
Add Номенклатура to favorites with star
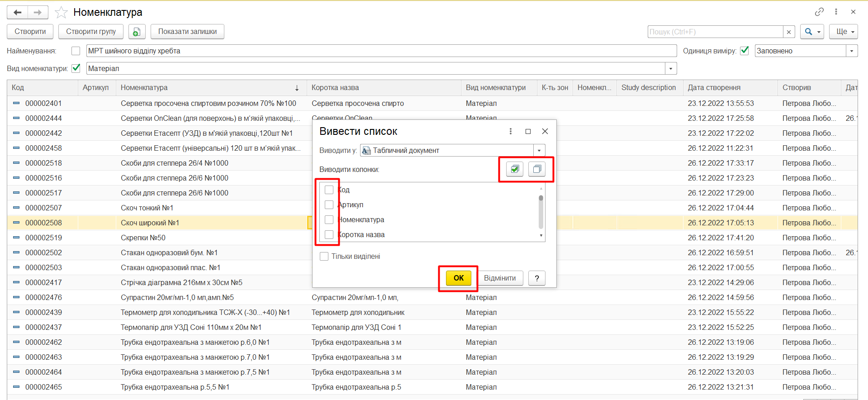tap(61, 12)
